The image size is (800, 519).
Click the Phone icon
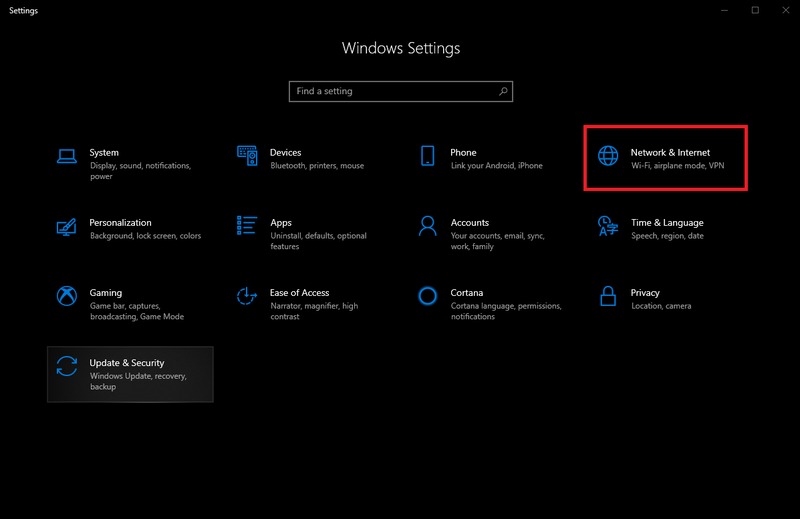tap(428, 155)
